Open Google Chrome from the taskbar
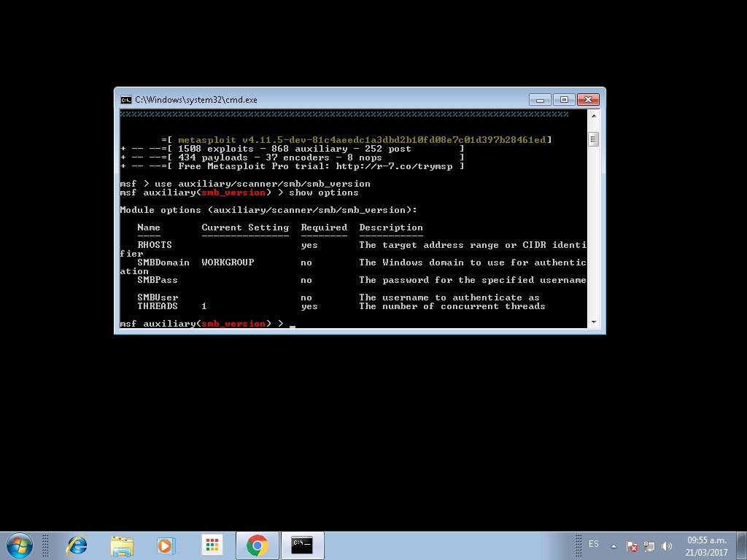The height and width of the screenshot is (560, 747). (x=257, y=545)
